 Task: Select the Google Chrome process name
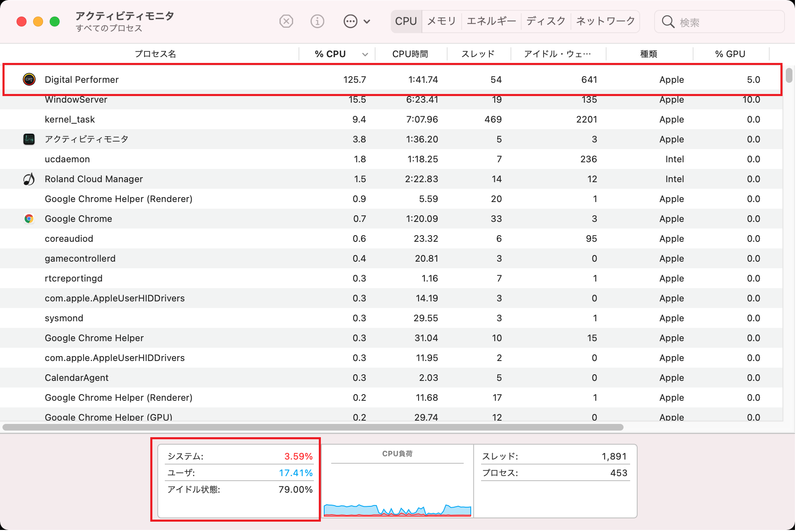tap(79, 219)
